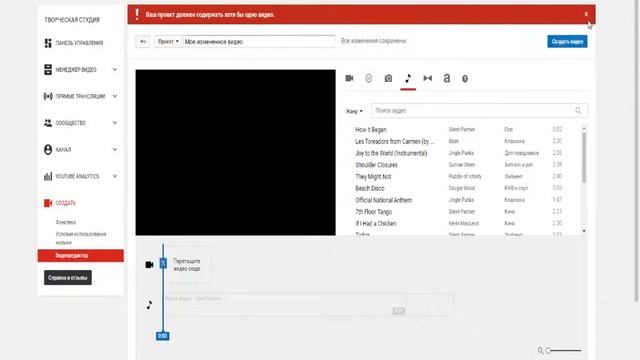Open the Dashboard menu item
The height and width of the screenshot is (360, 640).
[x=80, y=43]
